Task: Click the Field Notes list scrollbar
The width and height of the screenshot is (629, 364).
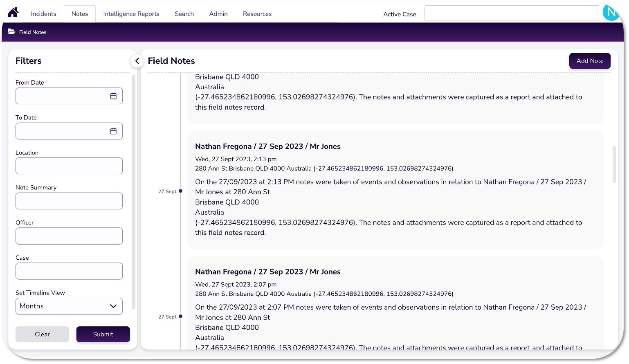Action: point(614,164)
